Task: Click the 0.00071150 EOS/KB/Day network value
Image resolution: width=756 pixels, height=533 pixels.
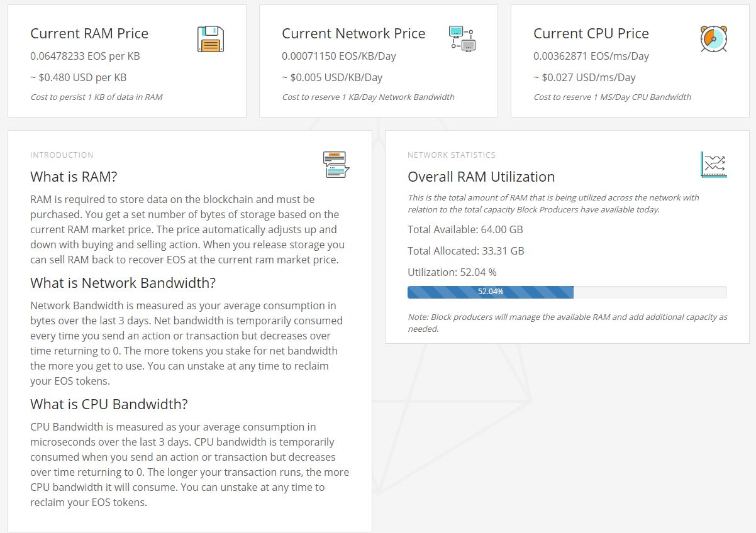Action: [x=339, y=56]
